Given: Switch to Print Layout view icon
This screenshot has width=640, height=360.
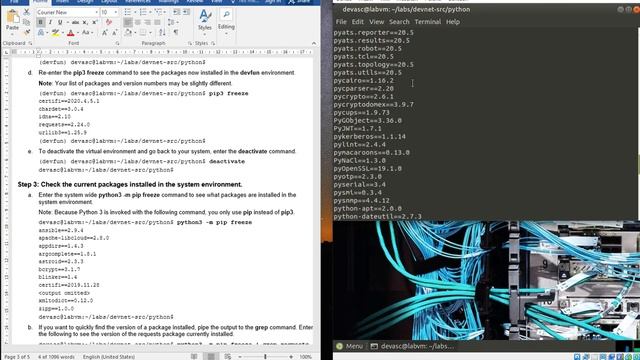Looking at the screenshot, I should click(211, 357).
